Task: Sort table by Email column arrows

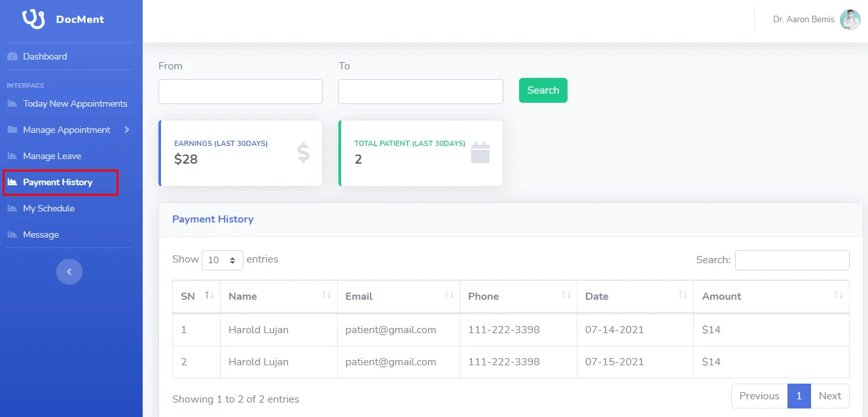Action: tap(449, 296)
